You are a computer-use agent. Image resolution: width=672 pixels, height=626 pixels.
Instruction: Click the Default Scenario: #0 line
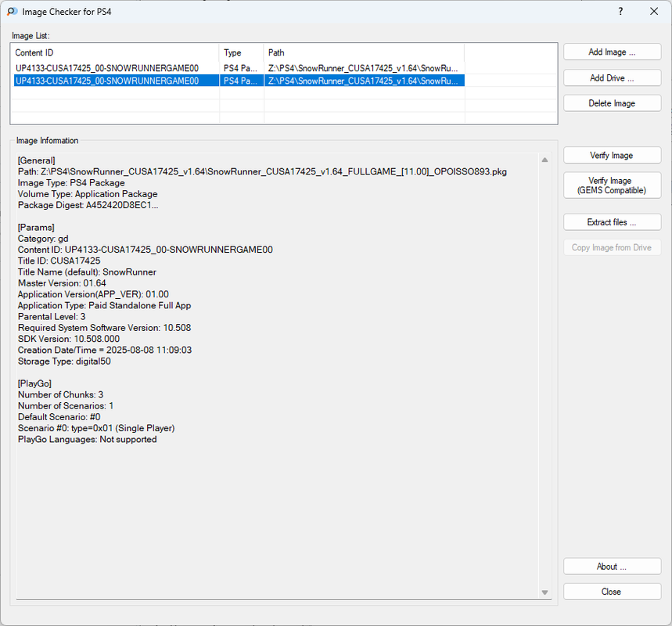tap(59, 417)
